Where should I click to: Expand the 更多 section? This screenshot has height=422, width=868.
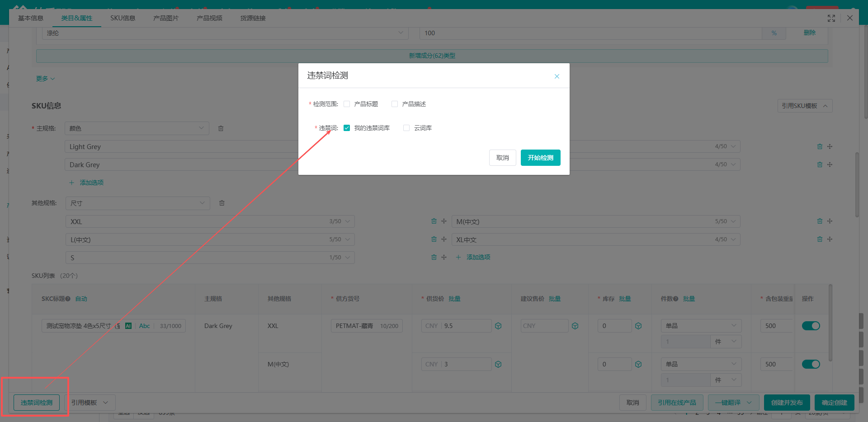(45, 79)
